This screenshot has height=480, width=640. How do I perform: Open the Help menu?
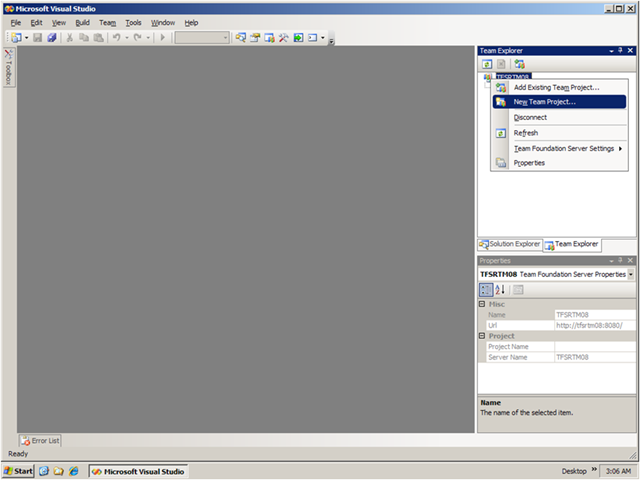coord(191,23)
